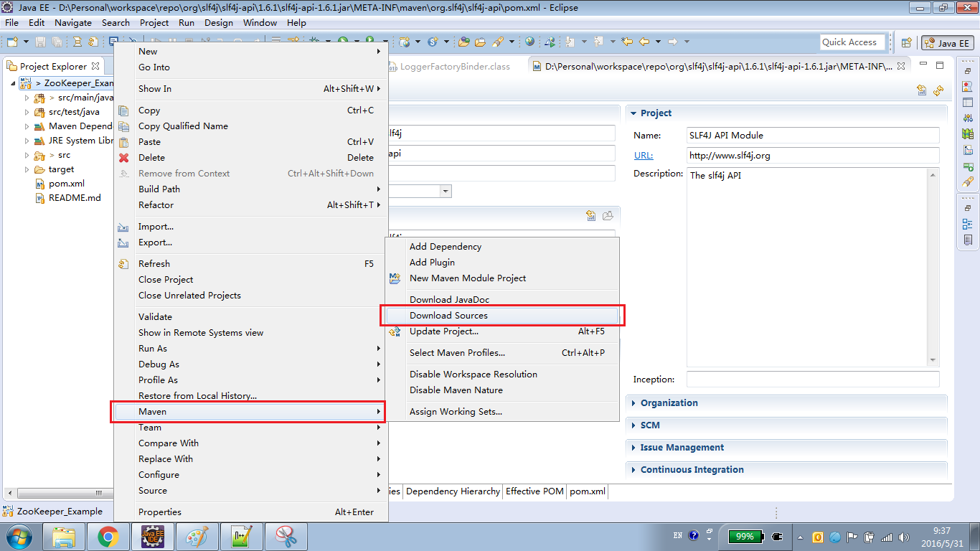Click the Inception input field
This screenshot has width=980, height=551.
pyautogui.click(x=813, y=380)
